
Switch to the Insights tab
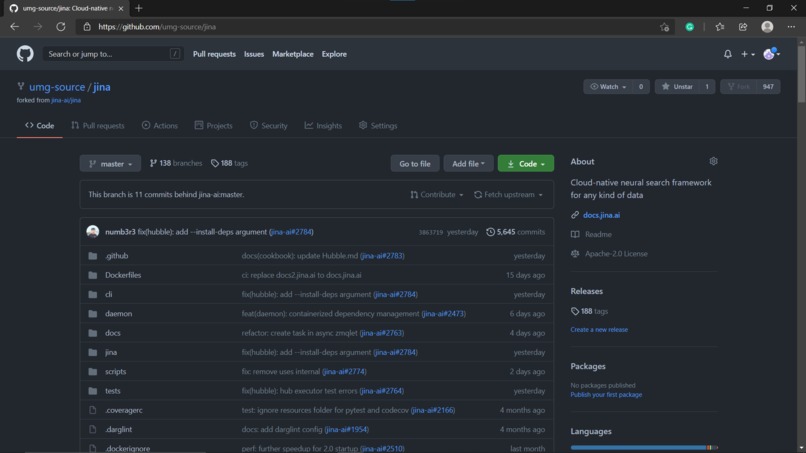coord(323,125)
